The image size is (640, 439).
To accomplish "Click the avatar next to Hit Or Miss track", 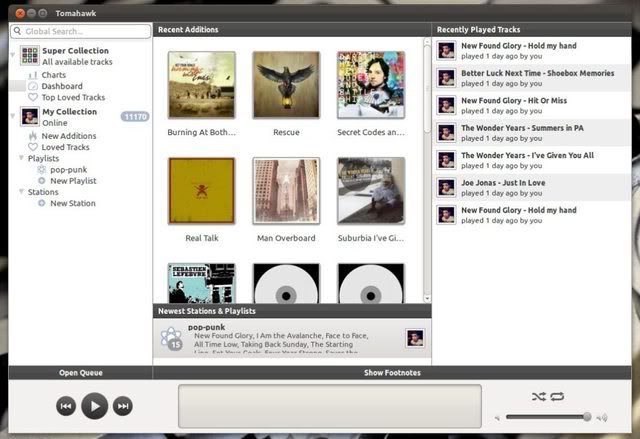I will coord(446,105).
